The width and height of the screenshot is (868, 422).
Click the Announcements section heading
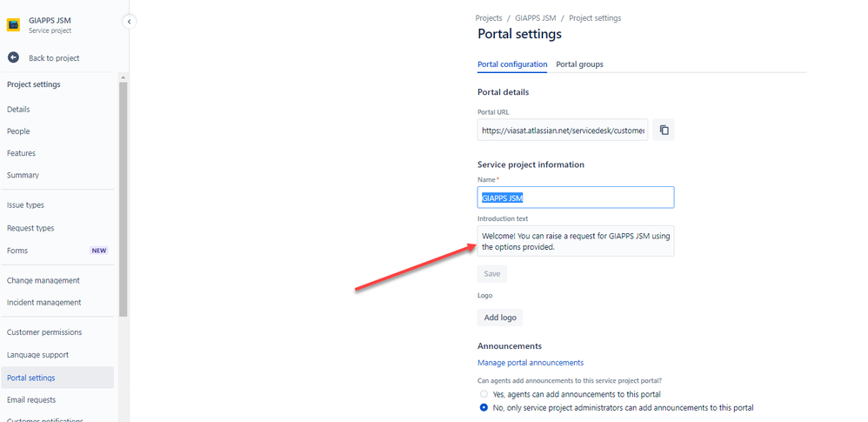[510, 345]
